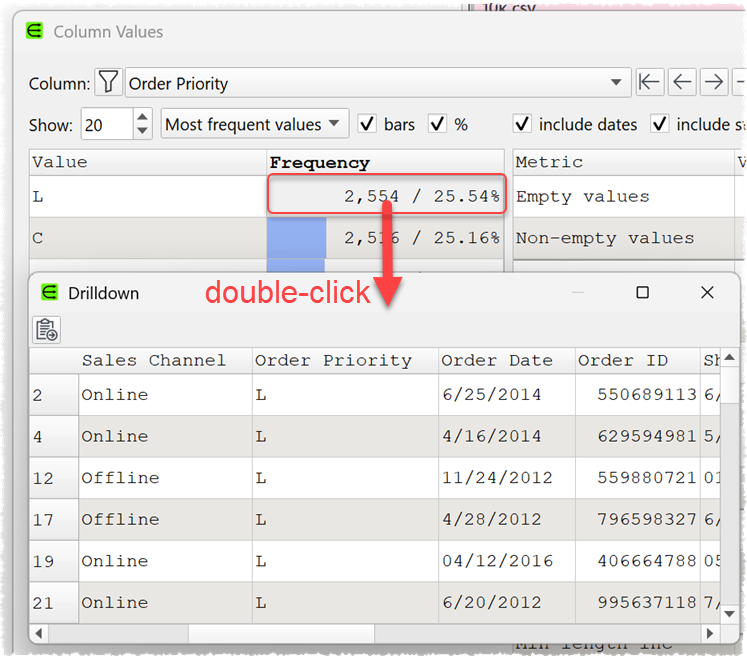The width and height of the screenshot is (747, 659).
Task: Toggle the last include checkbox at right
Action: tap(660, 124)
